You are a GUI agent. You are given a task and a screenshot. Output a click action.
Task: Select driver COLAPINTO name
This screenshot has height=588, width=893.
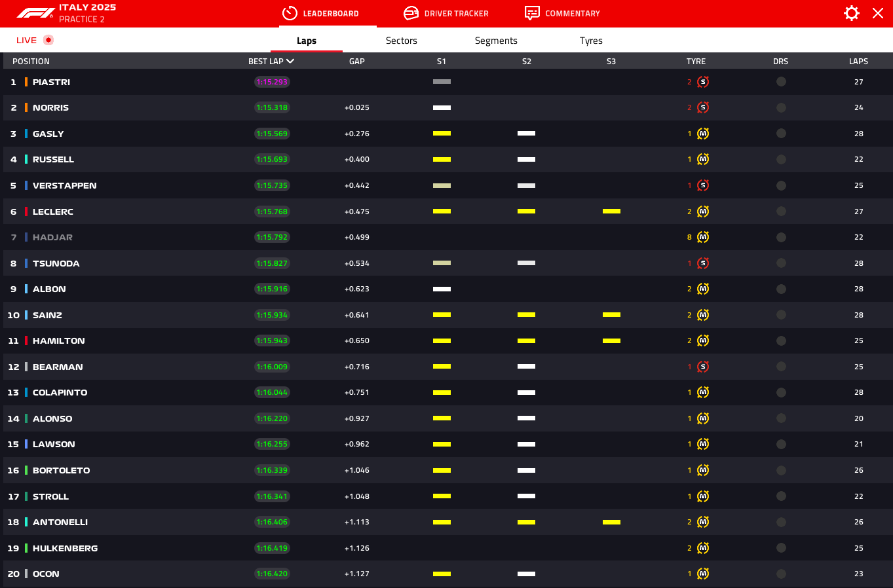[60, 392]
